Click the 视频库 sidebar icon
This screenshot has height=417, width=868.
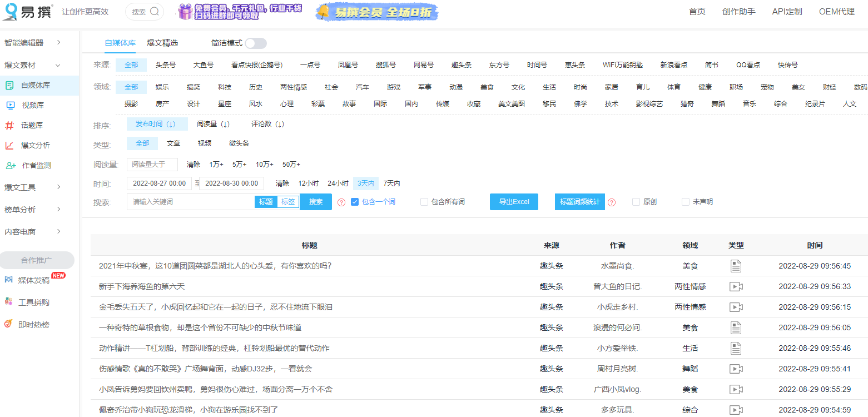(10, 105)
